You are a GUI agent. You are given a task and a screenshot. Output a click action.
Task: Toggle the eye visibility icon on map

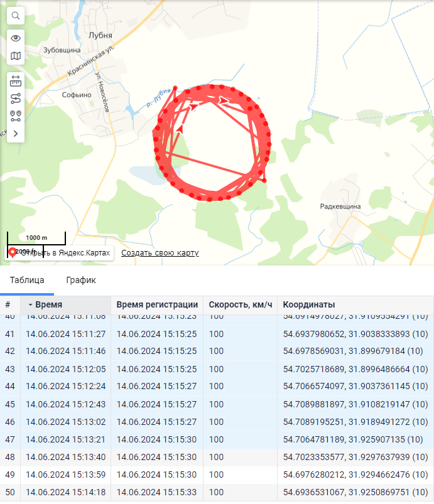tap(16, 38)
